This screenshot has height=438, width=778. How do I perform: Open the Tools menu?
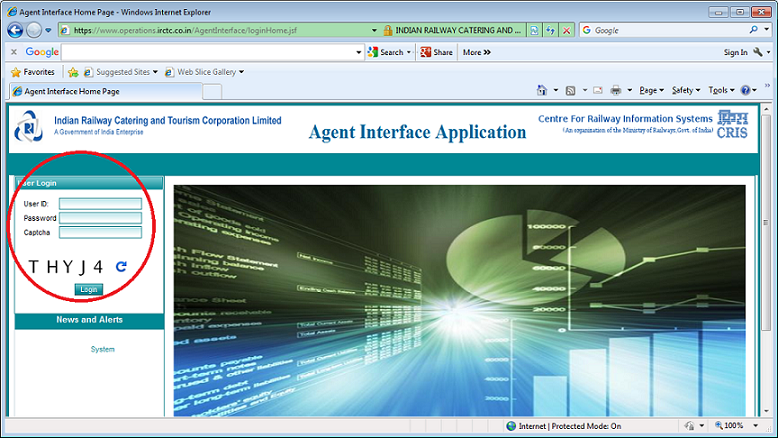tap(721, 90)
